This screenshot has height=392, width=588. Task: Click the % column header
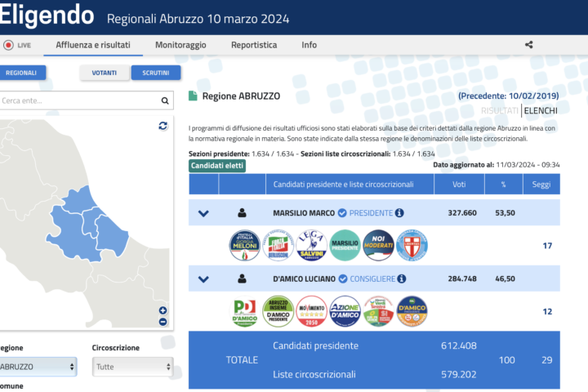click(503, 185)
